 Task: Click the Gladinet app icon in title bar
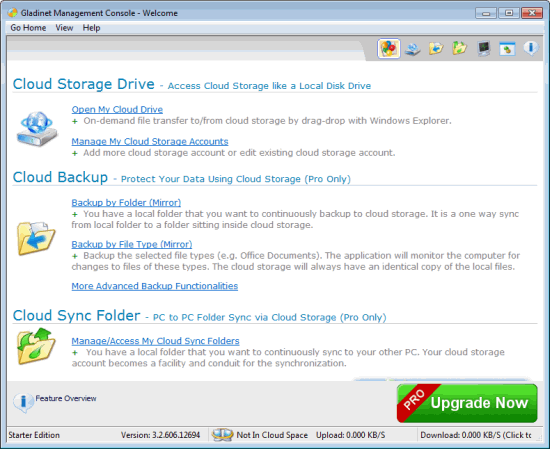point(13,13)
